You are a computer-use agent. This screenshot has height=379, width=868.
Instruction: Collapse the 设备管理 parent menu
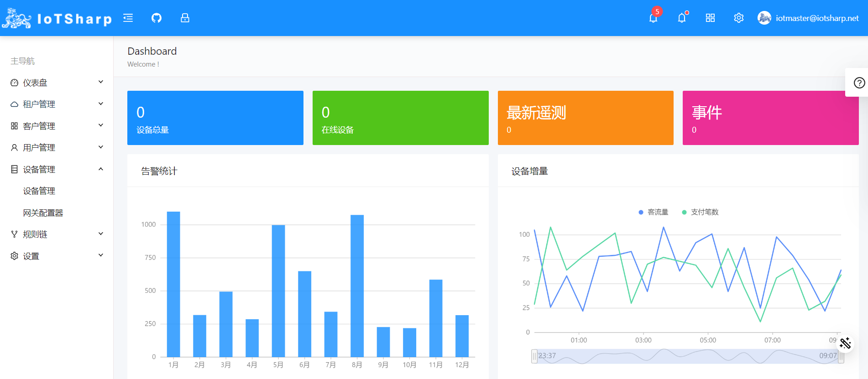(57, 169)
